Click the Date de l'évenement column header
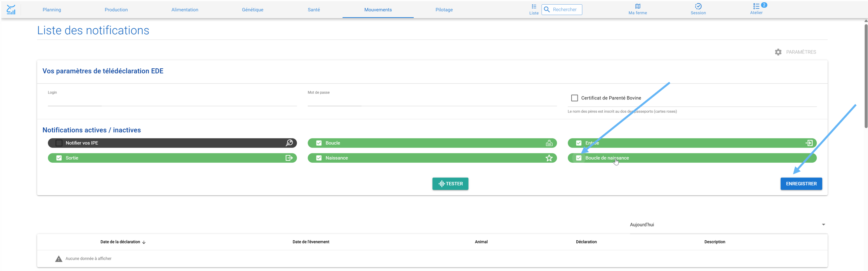The width and height of the screenshot is (868, 271). 311,242
